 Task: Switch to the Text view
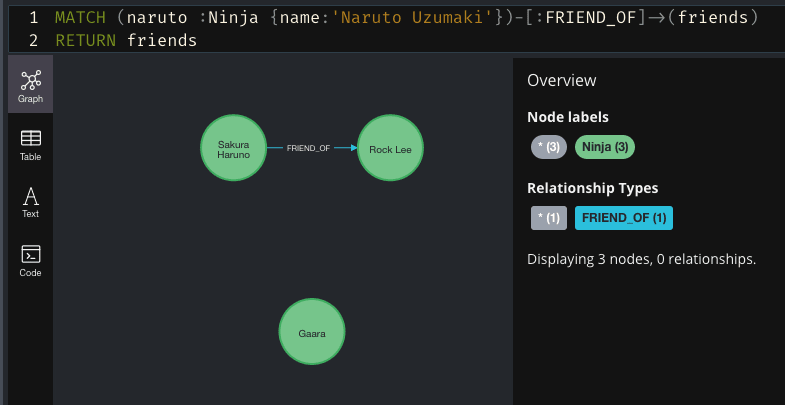tap(31, 203)
